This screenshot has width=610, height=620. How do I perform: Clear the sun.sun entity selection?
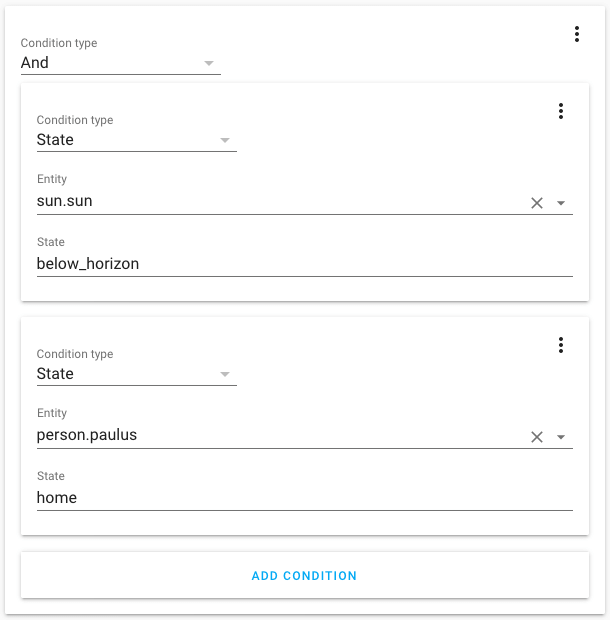click(x=537, y=203)
